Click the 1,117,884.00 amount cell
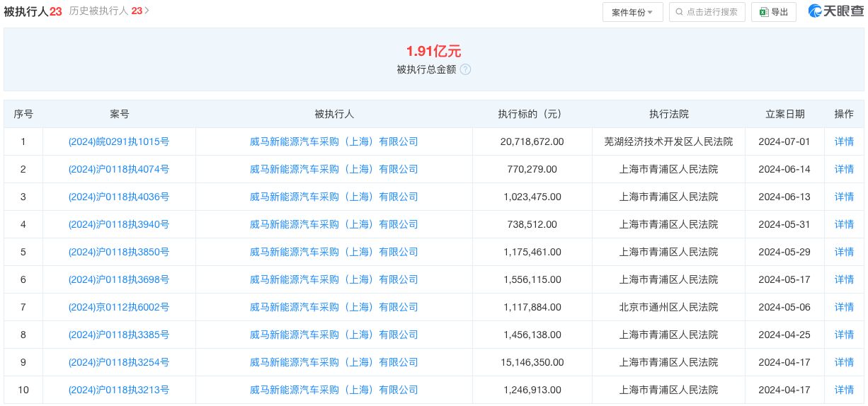Screen dimensions: 868x406 click(532, 307)
